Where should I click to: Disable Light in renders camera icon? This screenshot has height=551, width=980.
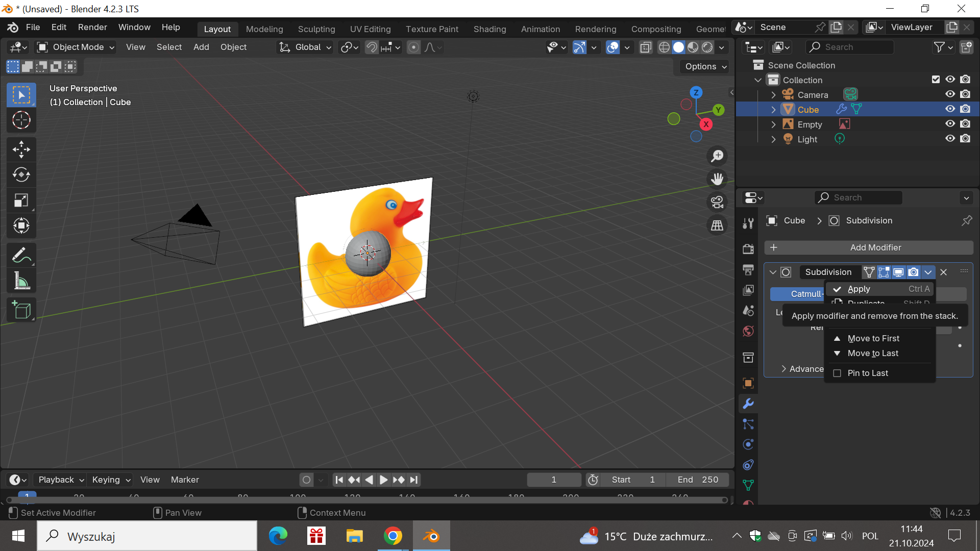[965, 139]
